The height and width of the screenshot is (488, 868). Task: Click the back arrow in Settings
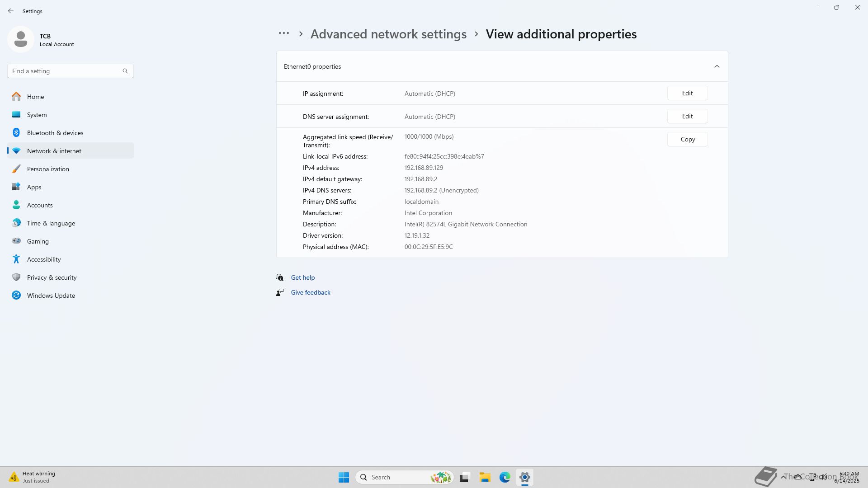(11, 11)
